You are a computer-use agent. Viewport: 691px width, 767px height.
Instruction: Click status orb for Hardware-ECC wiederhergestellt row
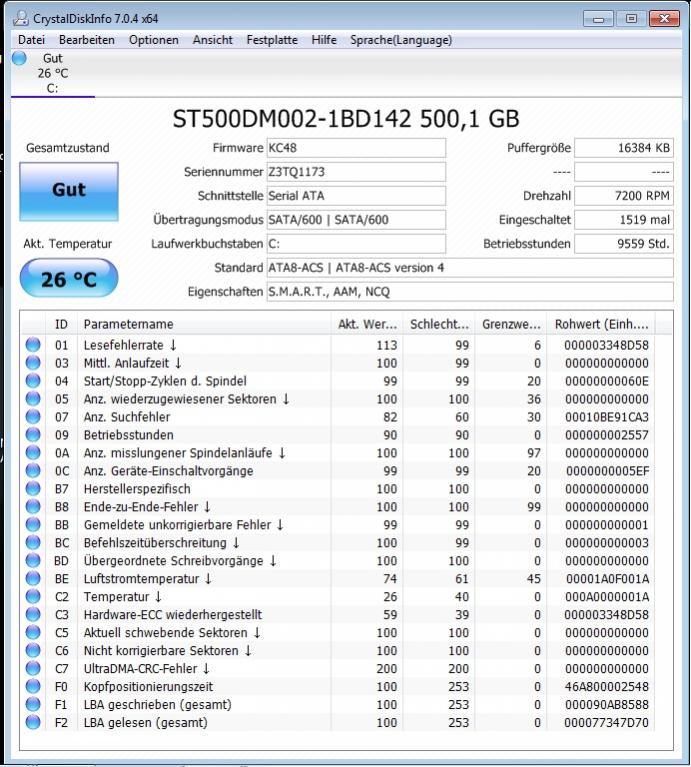coord(33,614)
